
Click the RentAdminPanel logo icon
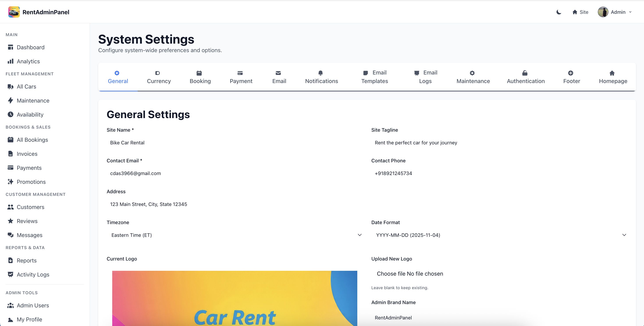(14, 12)
